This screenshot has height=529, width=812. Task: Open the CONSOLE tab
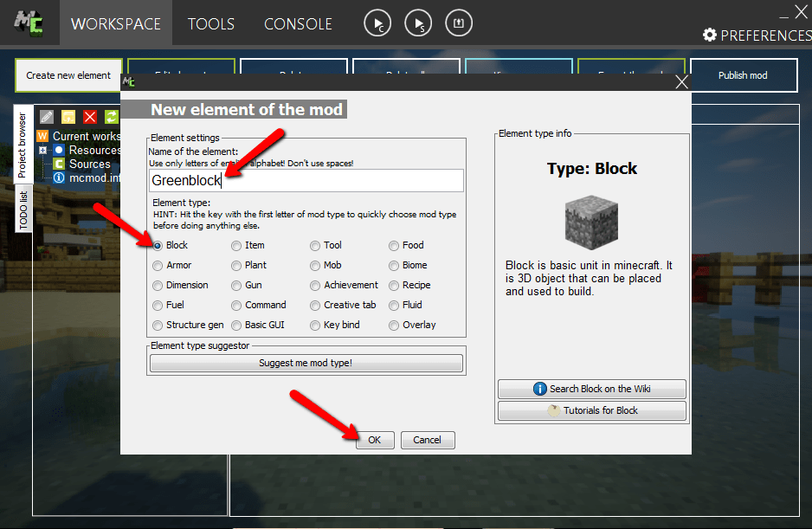pyautogui.click(x=298, y=24)
